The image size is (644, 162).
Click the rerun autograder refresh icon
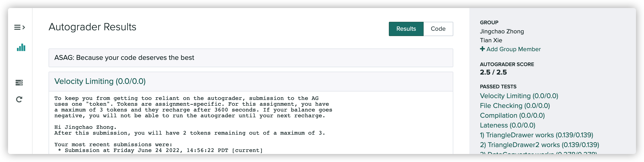click(19, 99)
